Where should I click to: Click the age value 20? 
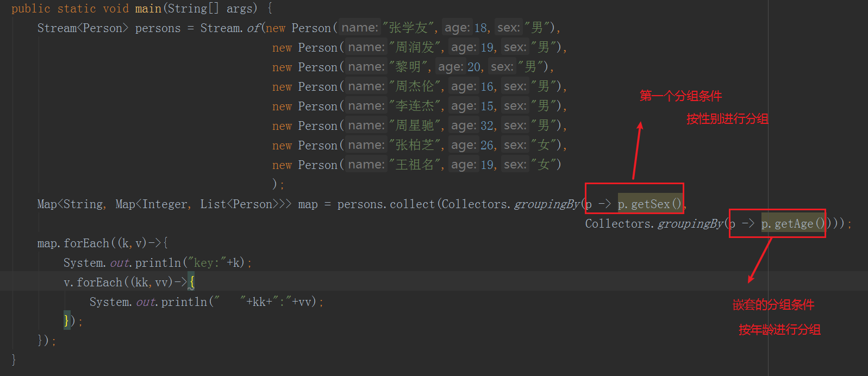(x=474, y=67)
